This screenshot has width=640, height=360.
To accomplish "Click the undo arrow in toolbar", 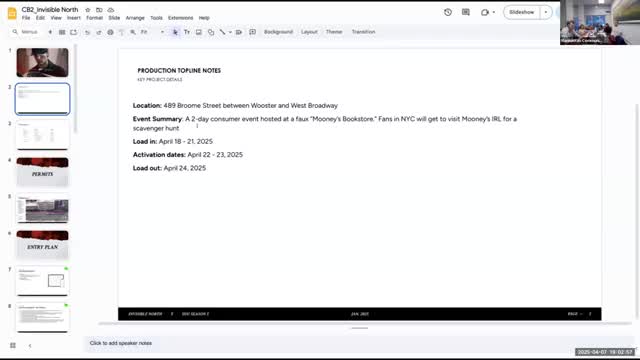I will [x=87, y=32].
